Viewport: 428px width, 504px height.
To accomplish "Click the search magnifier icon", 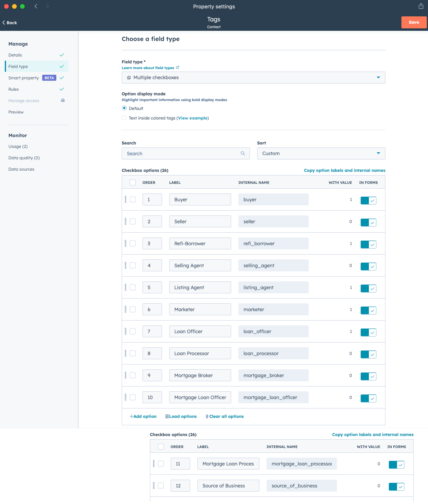I will (x=243, y=153).
